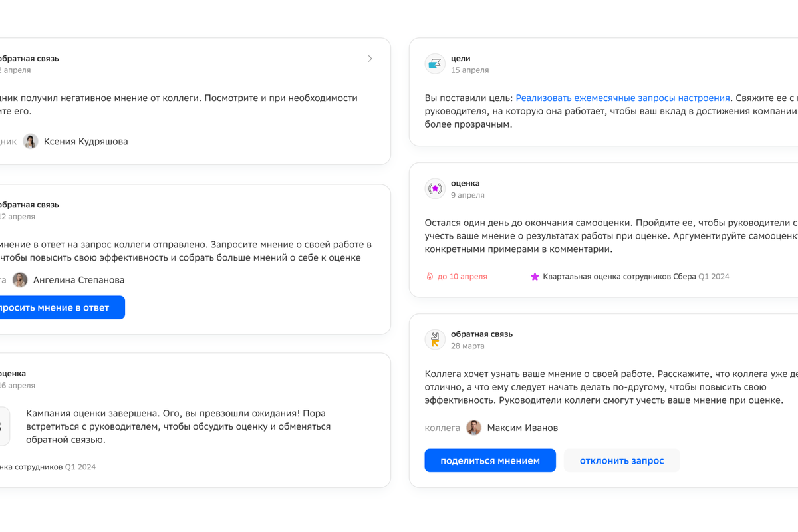798x532 pixels.
Task: Decline via the 'отклонить запрос' button
Action: [x=622, y=460]
